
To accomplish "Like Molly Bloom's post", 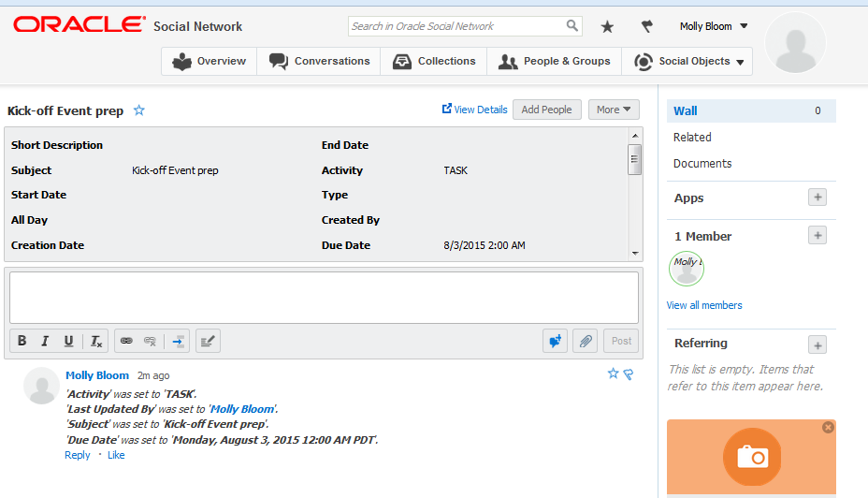I will (x=116, y=455).
